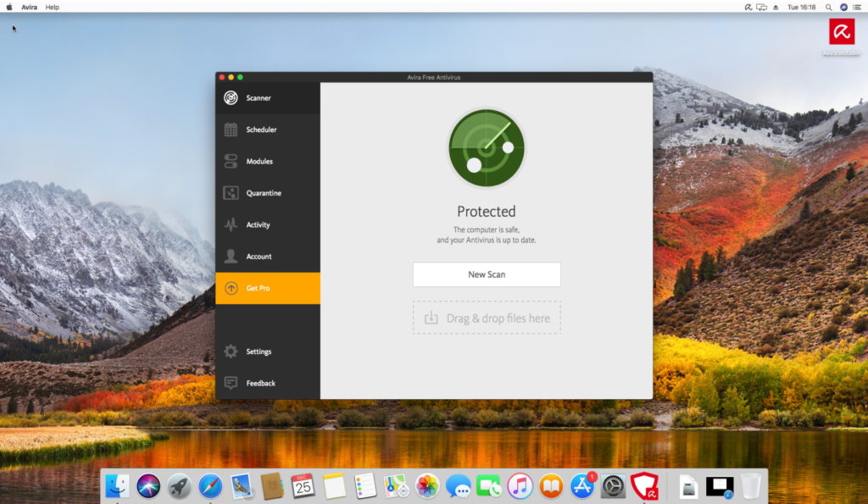Open the Avira menu in menu bar
Screen dimensions: 868x504
[29, 7]
